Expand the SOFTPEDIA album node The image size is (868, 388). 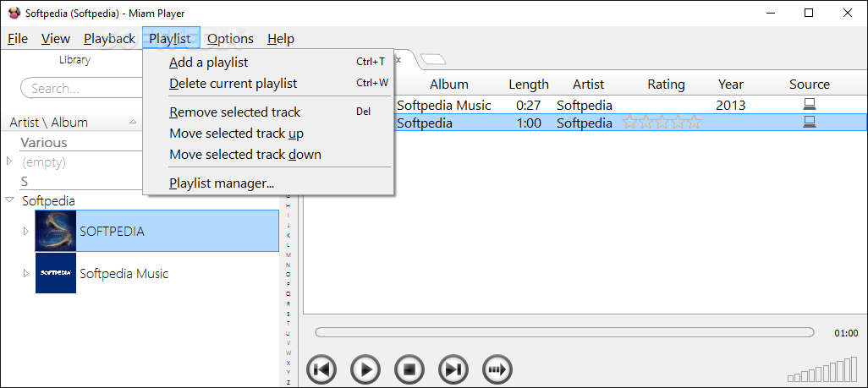(25, 231)
